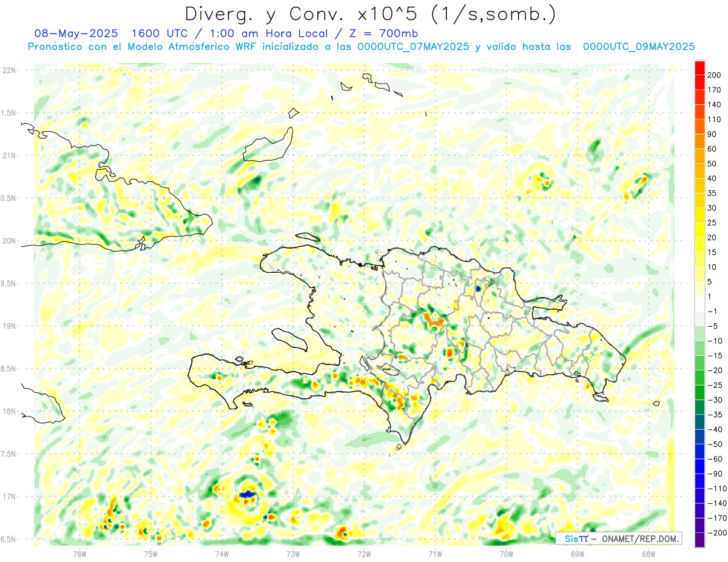Click the -30 color scale value
The width and height of the screenshot is (728, 562).
(x=716, y=400)
